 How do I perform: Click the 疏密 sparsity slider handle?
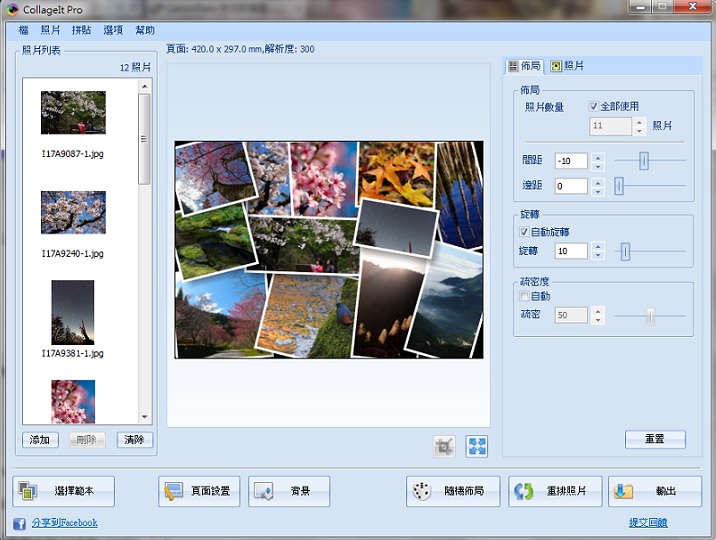point(651,316)
